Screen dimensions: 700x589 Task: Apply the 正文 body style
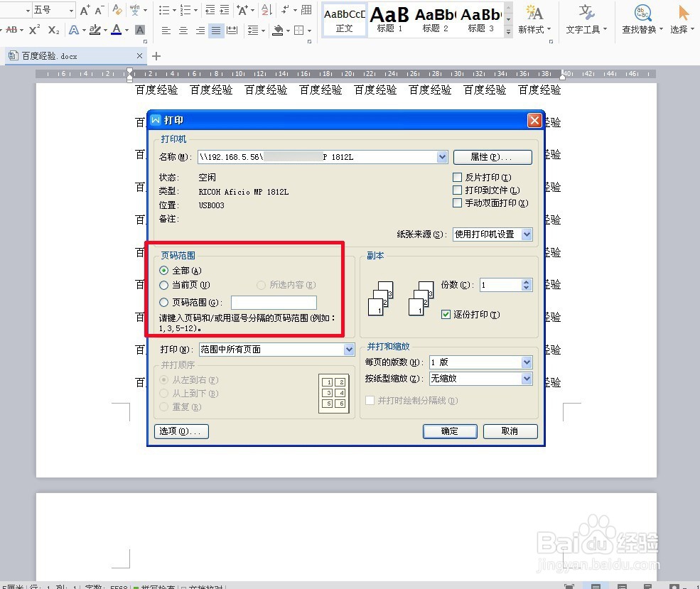(344, 21)
